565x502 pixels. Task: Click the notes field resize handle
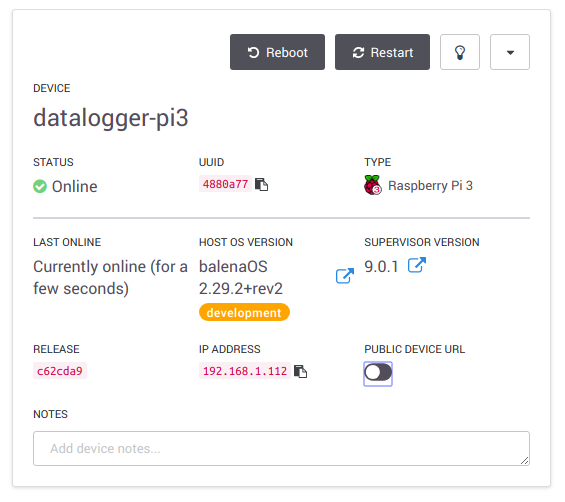tap(525, 461)
